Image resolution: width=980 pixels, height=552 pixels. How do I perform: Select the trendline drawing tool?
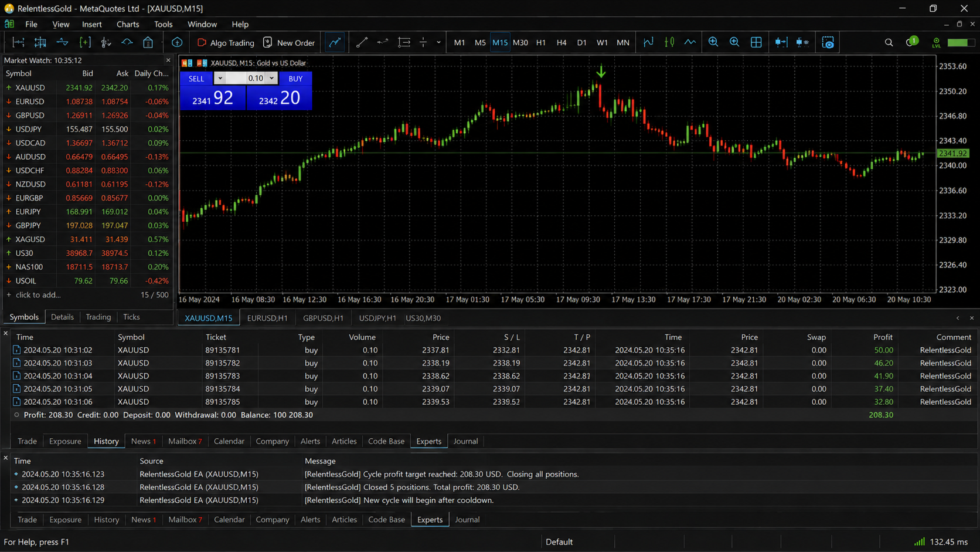click(362, 42)
